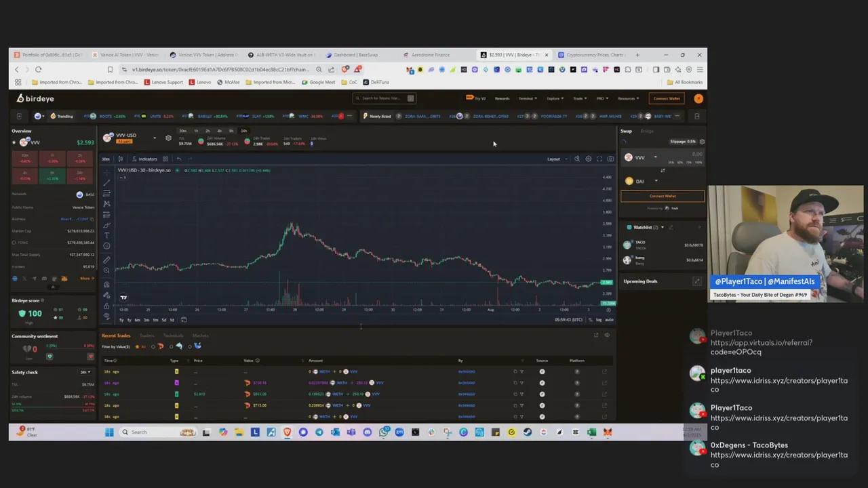Open Windows Start menu

tap(109, 432)
